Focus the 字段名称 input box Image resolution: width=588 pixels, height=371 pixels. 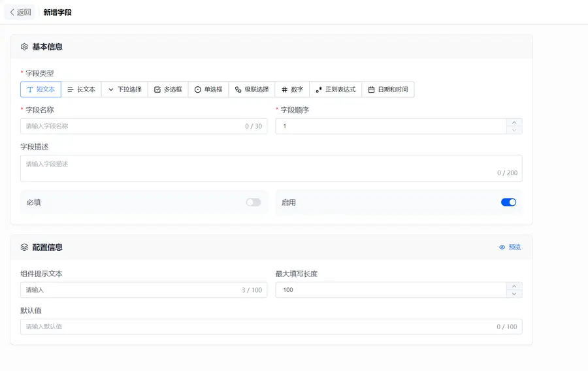click(x=144, y=126)
